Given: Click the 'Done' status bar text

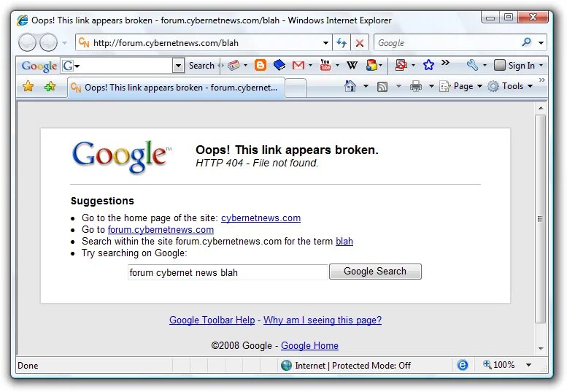Looking at the screenshot, I should click(28, 366).
